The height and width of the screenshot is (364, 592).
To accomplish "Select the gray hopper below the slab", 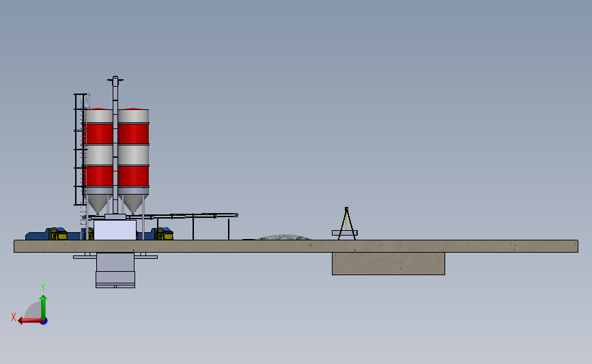I will click(115, 270).
